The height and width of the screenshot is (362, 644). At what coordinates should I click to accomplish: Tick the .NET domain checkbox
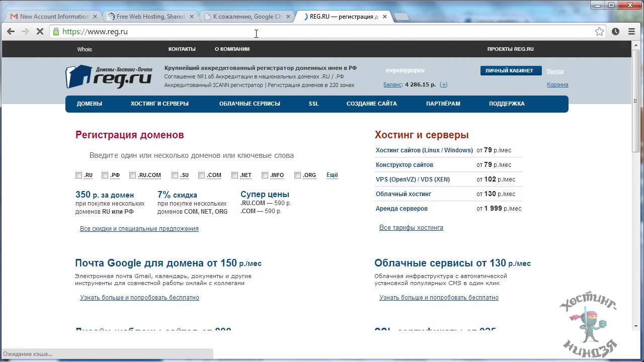[234, 175]
